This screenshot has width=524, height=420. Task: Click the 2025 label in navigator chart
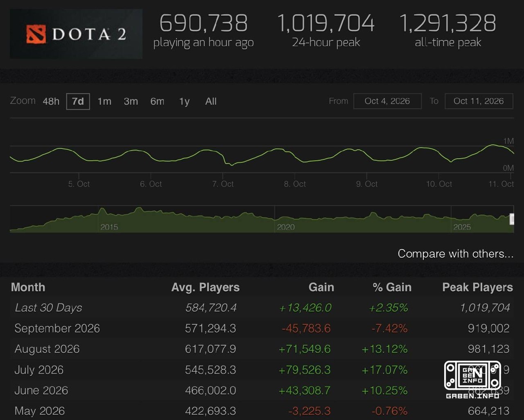tap(462, 227)
